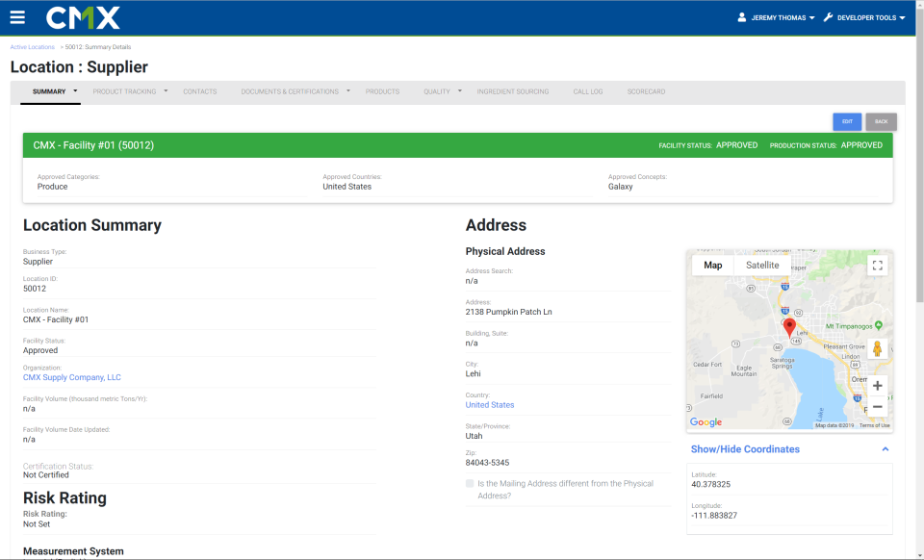Click the Edit button
The width and height of the screenshot is (924, 560).
(x=847, y=121)
